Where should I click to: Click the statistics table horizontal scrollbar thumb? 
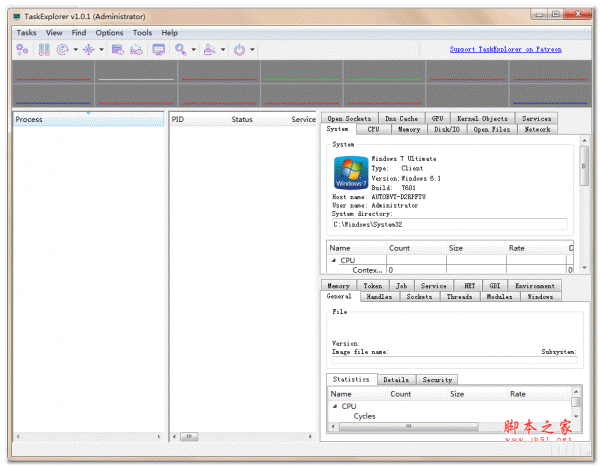pos(408,426)
